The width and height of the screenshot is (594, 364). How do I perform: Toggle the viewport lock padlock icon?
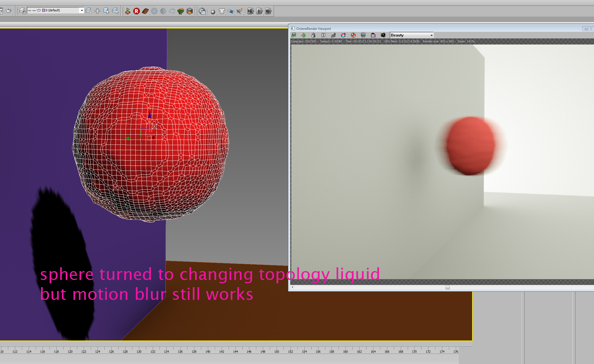click(313, 35)
